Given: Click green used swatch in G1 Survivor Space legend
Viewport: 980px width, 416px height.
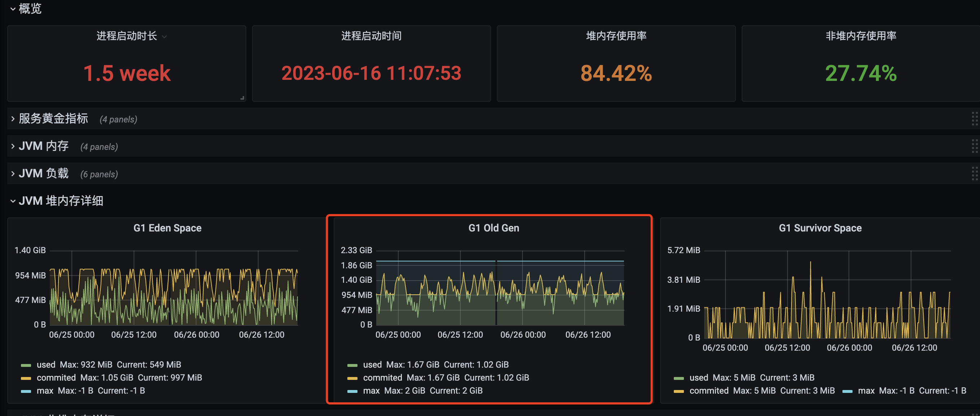Looking at the screenshot, I should point(679,378).
